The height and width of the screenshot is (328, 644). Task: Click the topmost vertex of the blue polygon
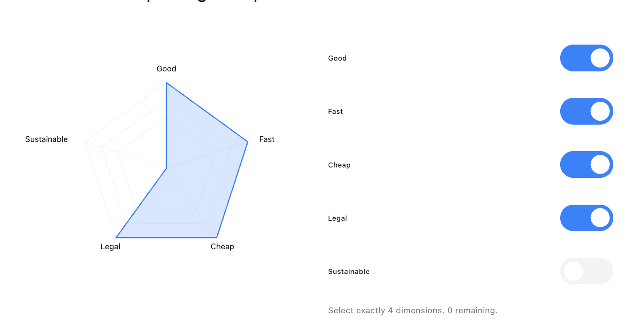[166, 83]
